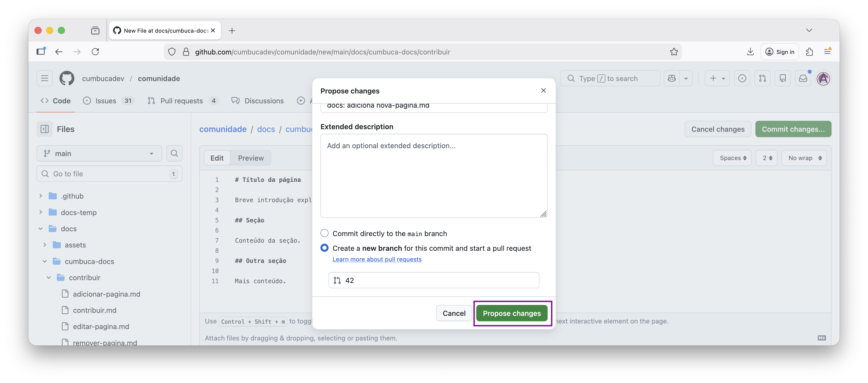Click the Markdown supported icon in the editor footer
The width and height of the screenshot is (868, 383).
click(x=822, y=338)
